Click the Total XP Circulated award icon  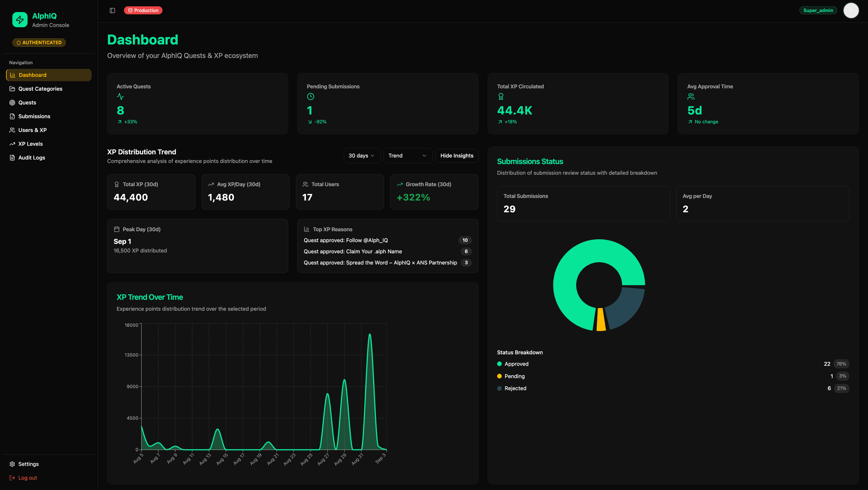coord(501,97)
